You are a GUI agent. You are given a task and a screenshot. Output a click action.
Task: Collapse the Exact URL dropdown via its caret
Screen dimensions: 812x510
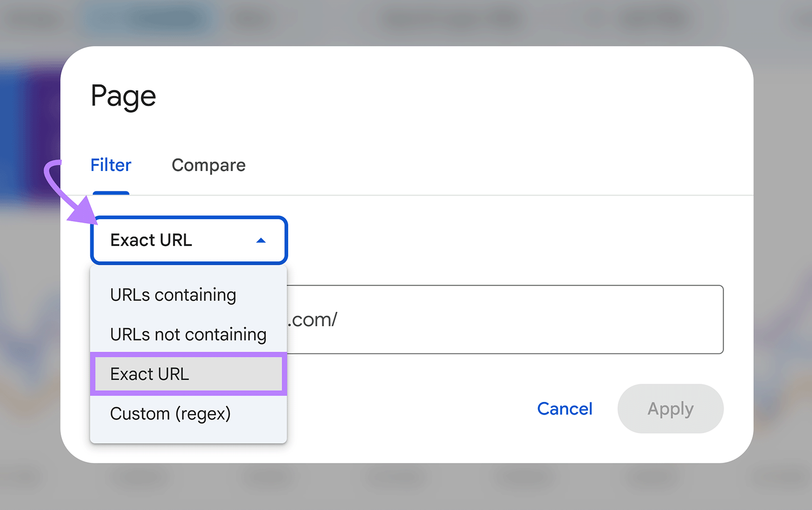(x=260, y=240)
